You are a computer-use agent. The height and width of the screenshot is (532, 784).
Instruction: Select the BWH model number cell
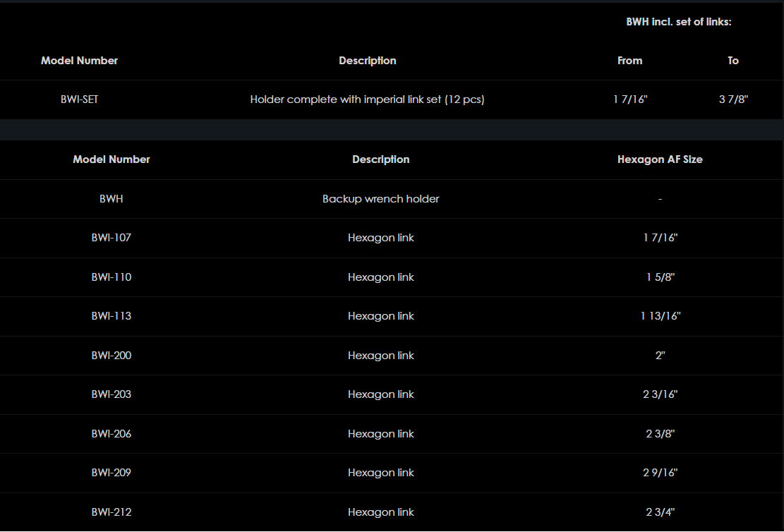click(x=111, y=199)
